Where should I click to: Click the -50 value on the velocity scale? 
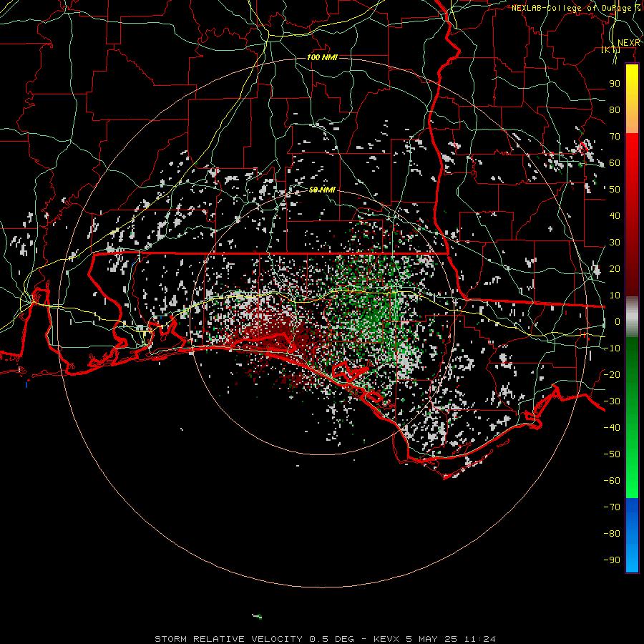click(612, 454)
